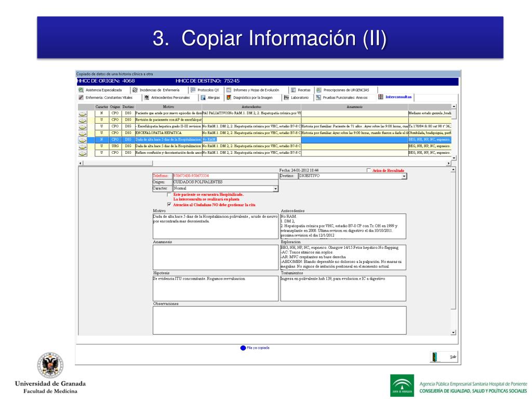532x399 pixels.
Task: Click 'HHCC DE ORIGEN: 4068' header text
Action: [106, 81]
